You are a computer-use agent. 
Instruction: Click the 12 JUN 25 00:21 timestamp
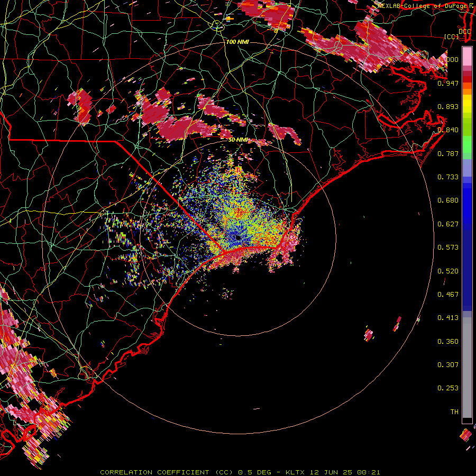tap(345, 472)
